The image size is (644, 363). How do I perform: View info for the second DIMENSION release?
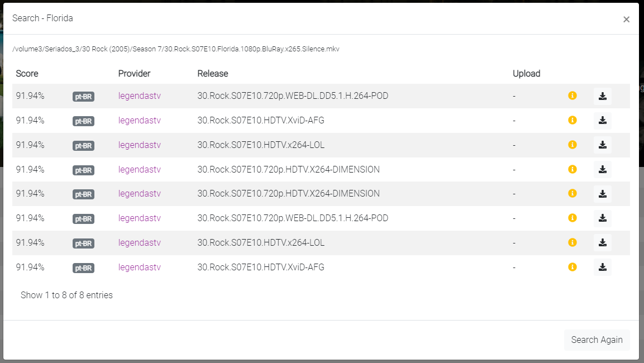pos(572,193)
